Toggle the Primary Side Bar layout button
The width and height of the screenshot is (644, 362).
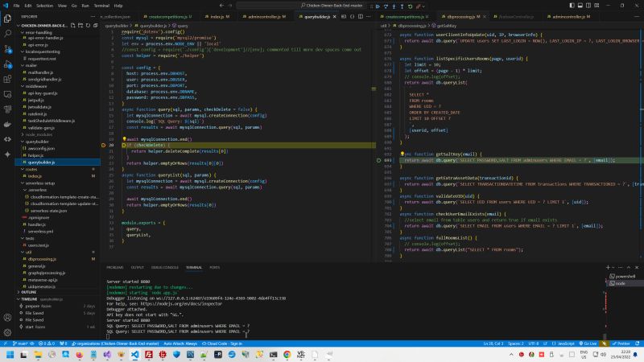pyautogui.click(x=572, y=6)
